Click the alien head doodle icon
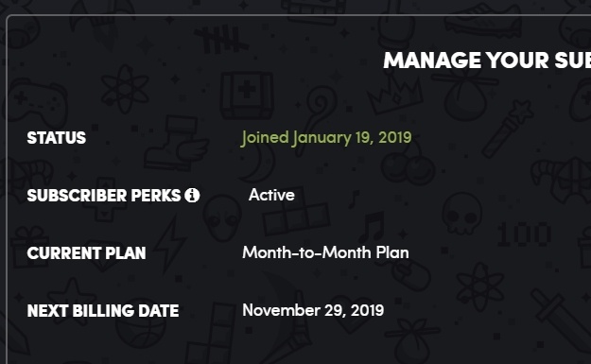The image size is (591, 364). (222, 218)
